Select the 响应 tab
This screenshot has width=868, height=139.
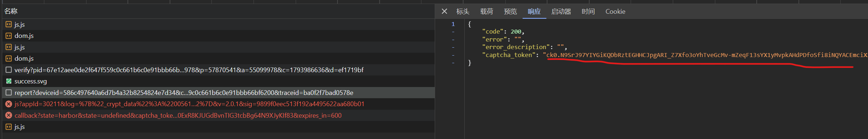tap(534, 12)
